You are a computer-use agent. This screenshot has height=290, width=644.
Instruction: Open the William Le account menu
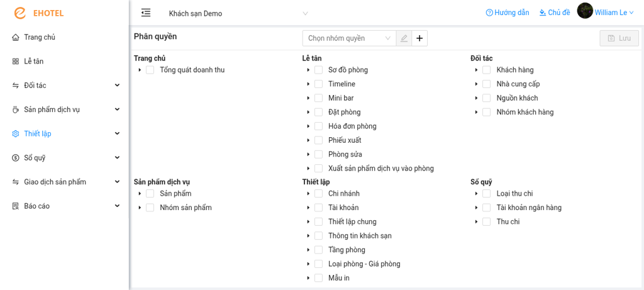pos(614,13)
